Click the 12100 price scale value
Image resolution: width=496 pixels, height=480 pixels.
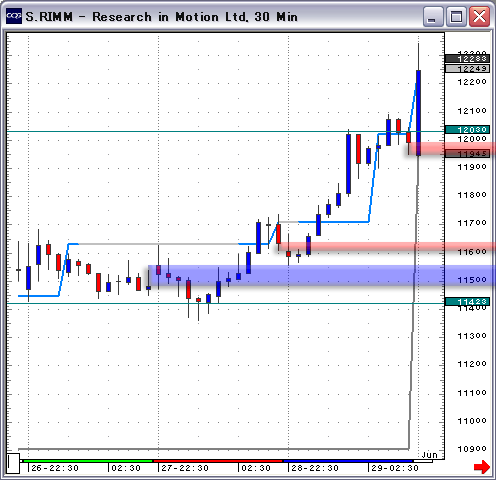click(472, 111)
